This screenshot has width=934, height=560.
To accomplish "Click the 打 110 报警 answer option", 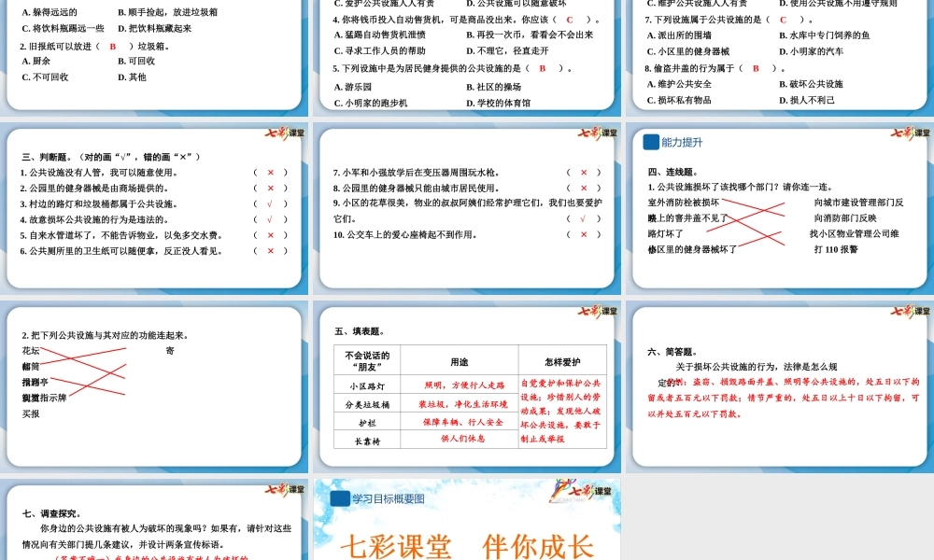I will (835, 250).
